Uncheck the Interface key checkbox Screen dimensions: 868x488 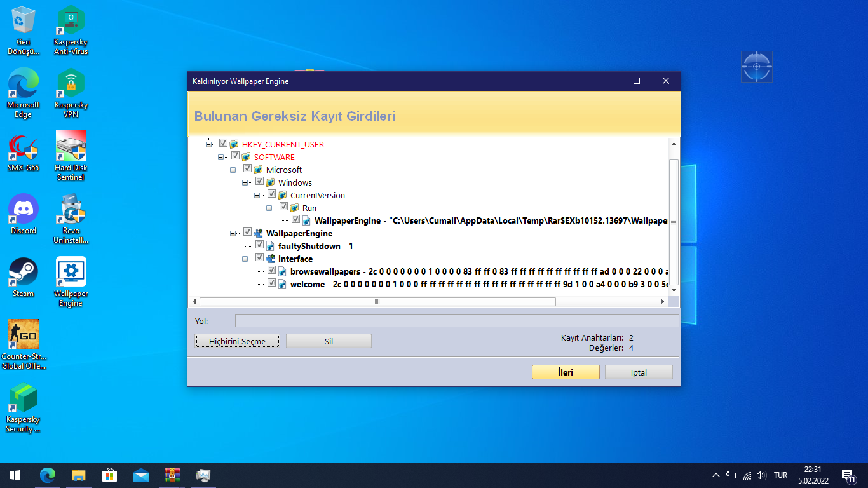coord(259,258)
